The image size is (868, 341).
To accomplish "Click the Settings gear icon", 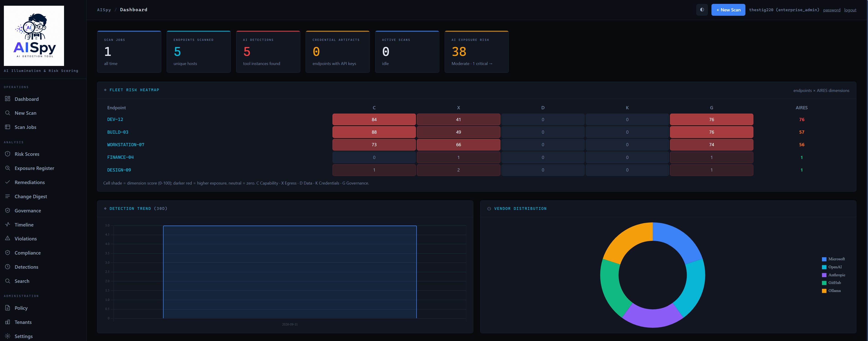I will (8, 336).
